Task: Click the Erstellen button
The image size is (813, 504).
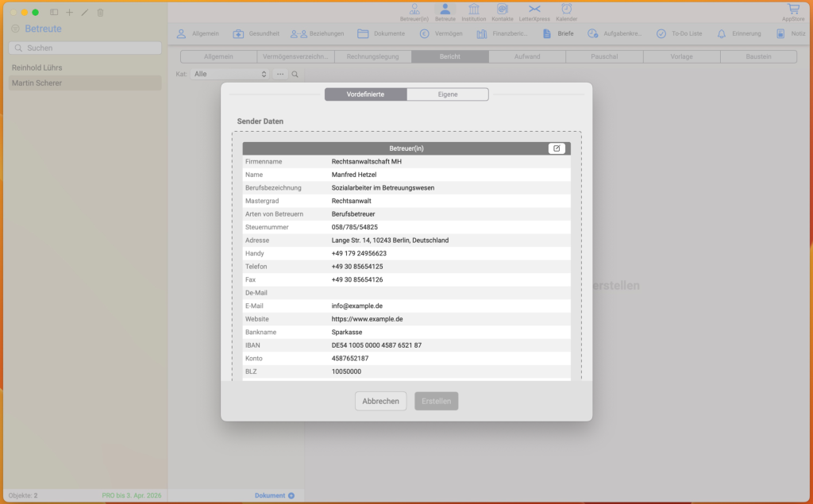Action: 436,402
